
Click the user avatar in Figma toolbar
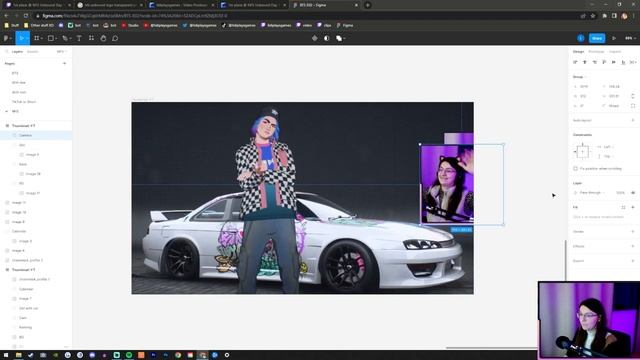point(581,38)
